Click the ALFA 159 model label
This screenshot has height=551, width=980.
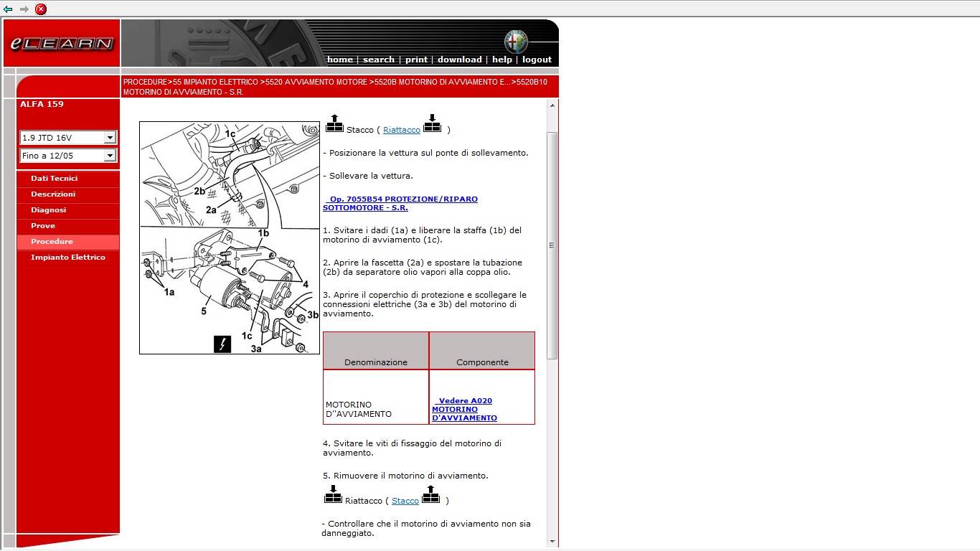tap(42, 104)
